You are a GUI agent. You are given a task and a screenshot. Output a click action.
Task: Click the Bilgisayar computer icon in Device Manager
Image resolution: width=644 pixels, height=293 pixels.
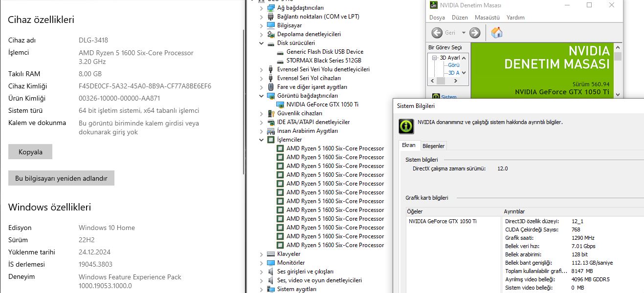tap(271, 25)
